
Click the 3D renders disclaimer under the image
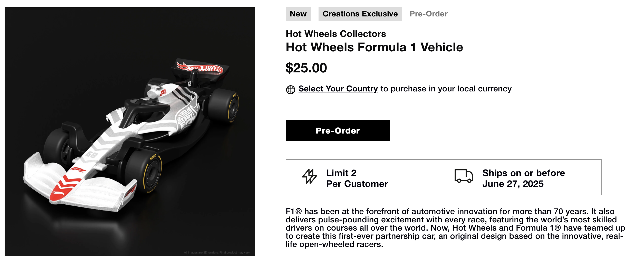pos(217,252)
